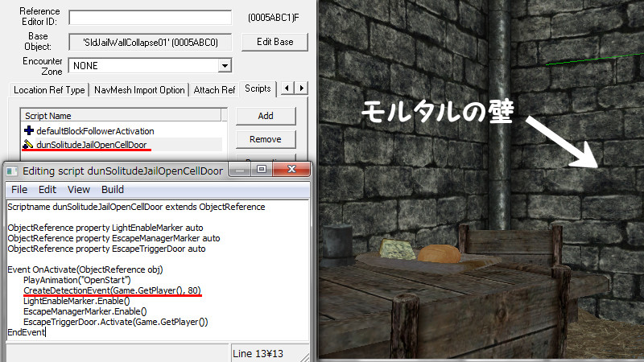Open the Build menu in script editor

click(113, 190)
